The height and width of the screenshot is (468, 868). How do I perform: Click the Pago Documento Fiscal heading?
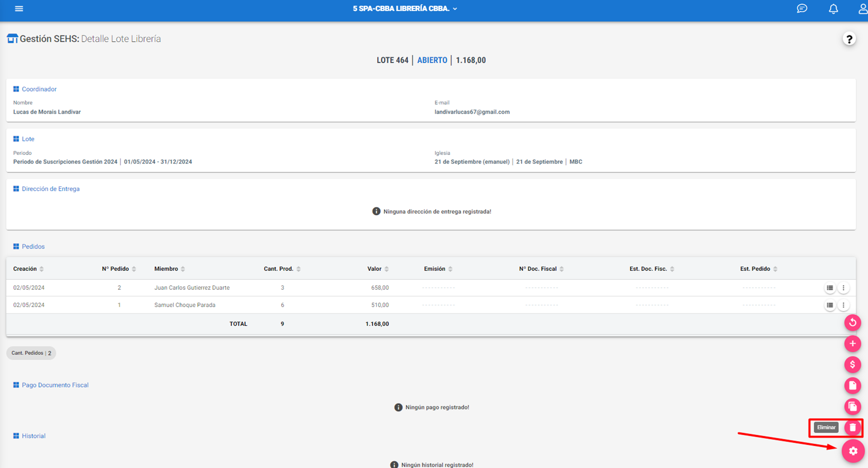[55, 385]
